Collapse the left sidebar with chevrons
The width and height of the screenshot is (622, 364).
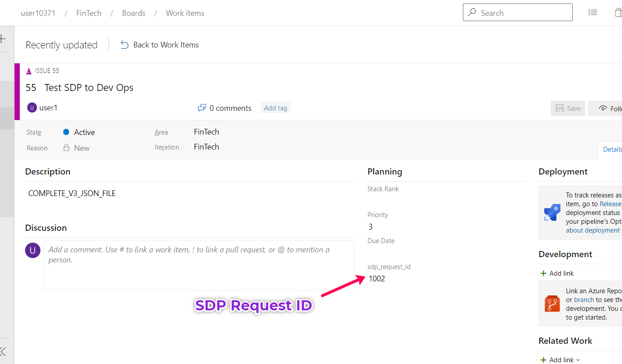[x=3, y=351]
